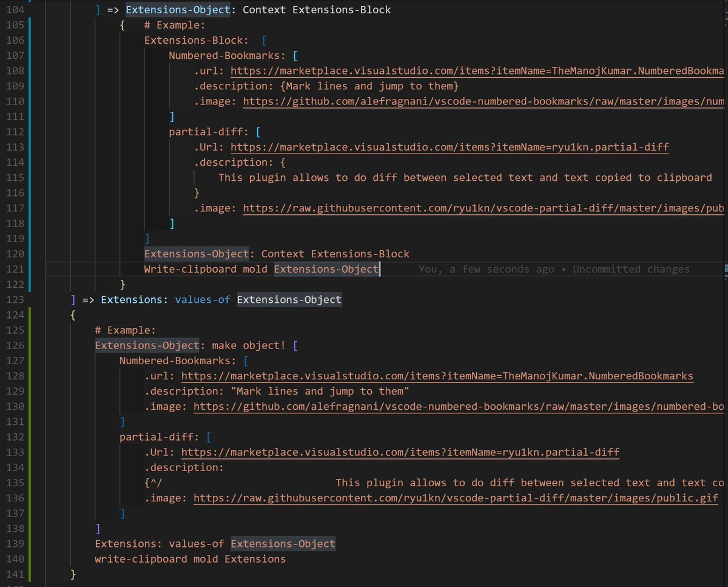Click 'Extensions: values-of' on line 139
The width and height of the screenshot is (728, 587).
click(160, 544)
